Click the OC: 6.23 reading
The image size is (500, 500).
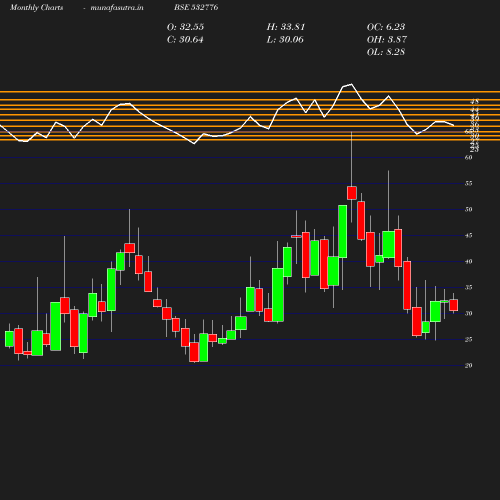pos(386,27)
